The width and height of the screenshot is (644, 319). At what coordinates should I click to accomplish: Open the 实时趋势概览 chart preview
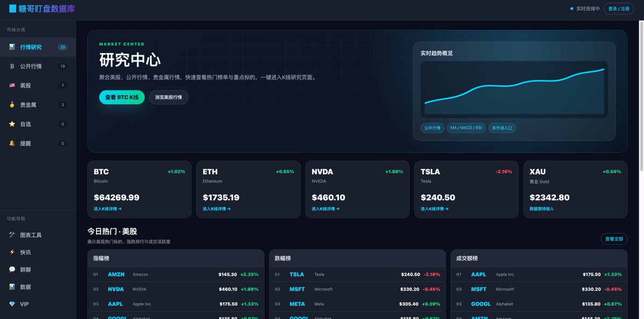514,90
